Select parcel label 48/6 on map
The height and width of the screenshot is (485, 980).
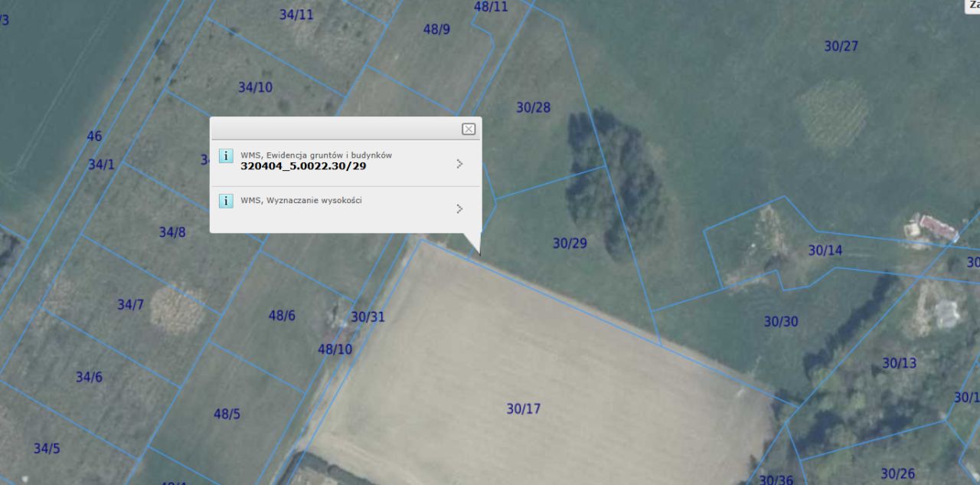282,315
